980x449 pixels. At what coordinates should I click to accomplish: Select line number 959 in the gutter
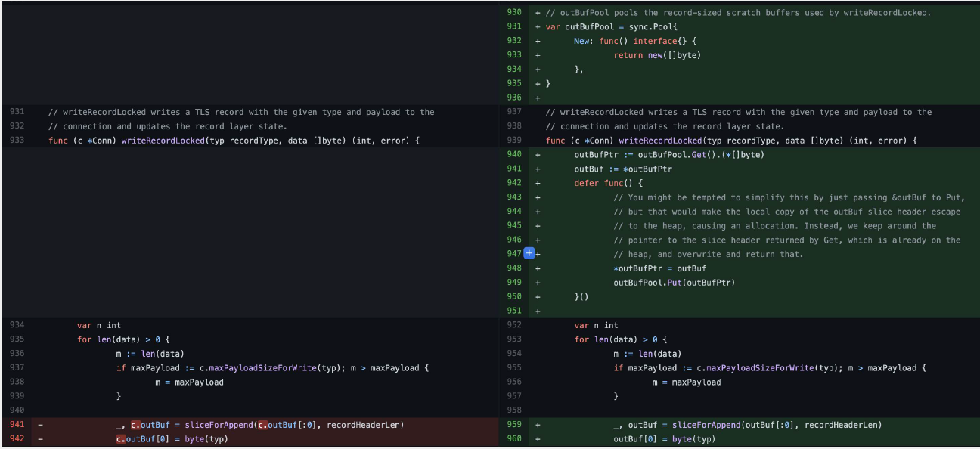point(514,425)
